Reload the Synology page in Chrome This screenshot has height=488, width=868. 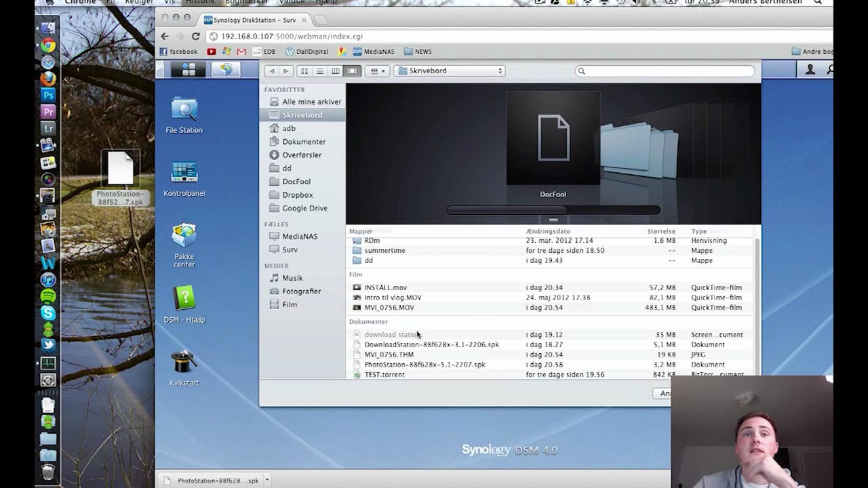(x=195, y=37)
